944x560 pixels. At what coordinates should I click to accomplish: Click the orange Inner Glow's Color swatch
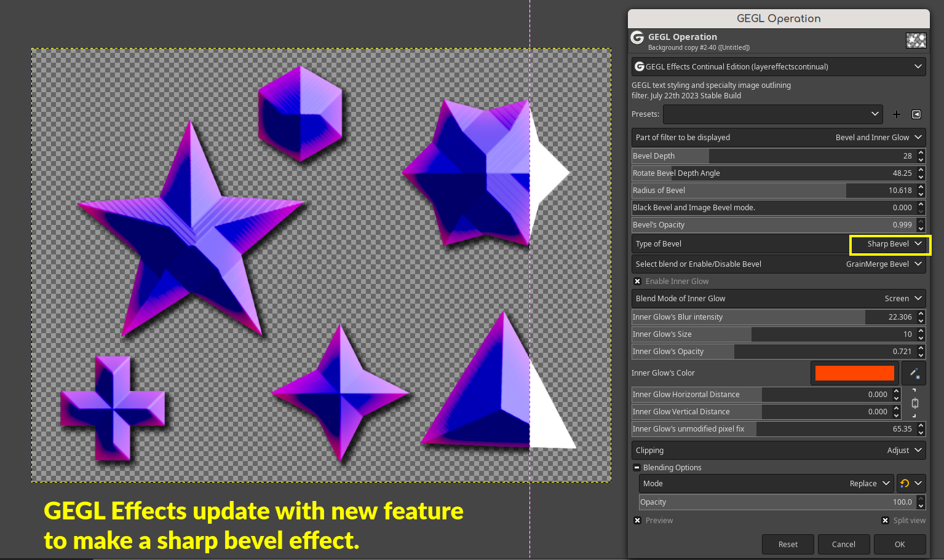(x=854, y=373)
